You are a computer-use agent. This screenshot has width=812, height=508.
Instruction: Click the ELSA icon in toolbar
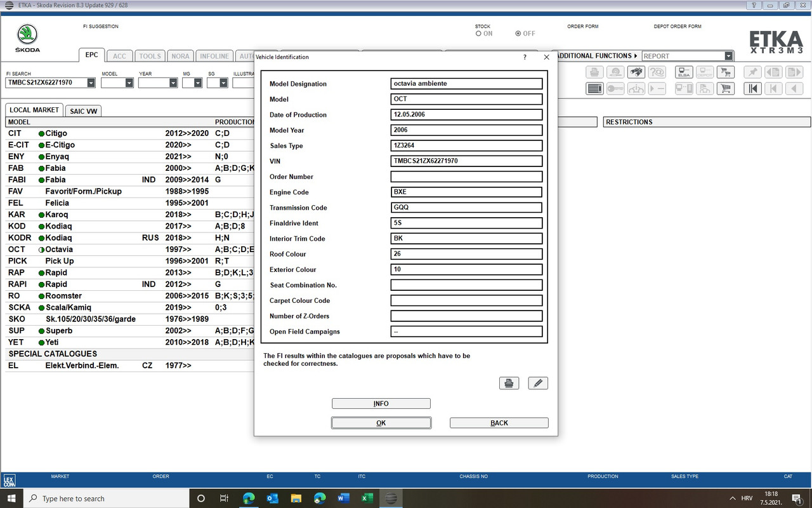[x=684, y=72]
